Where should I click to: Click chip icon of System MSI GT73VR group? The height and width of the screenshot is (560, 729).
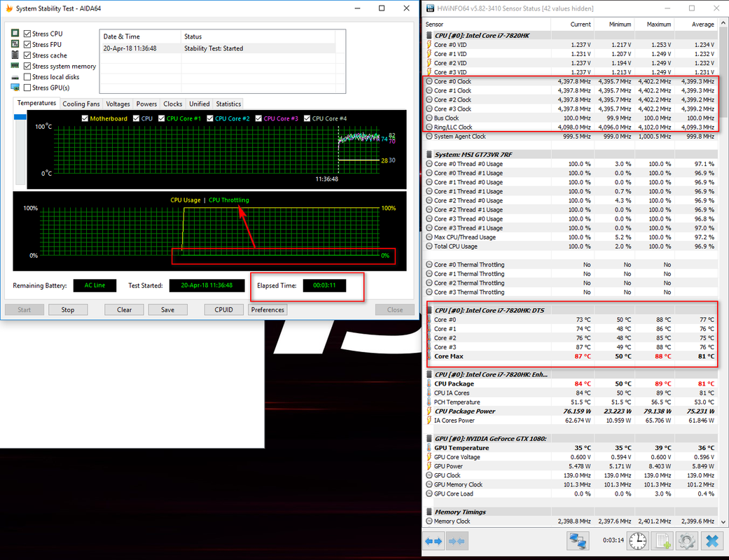click(x=429, y=154)
